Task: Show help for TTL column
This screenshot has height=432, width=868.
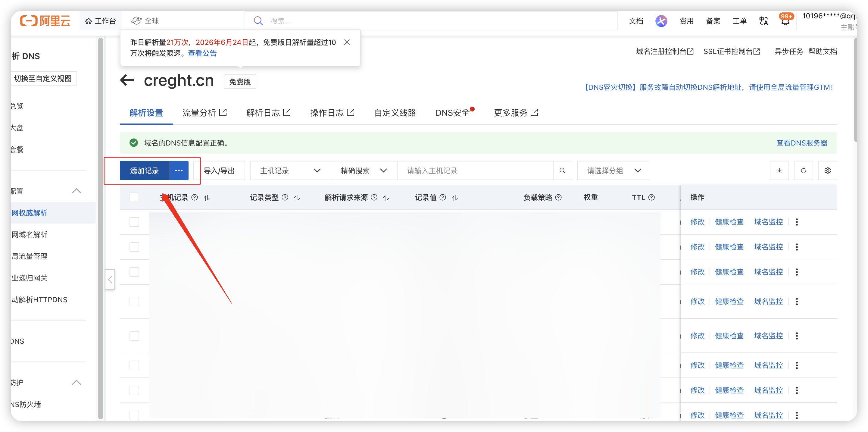Action: tap(652, 197)
